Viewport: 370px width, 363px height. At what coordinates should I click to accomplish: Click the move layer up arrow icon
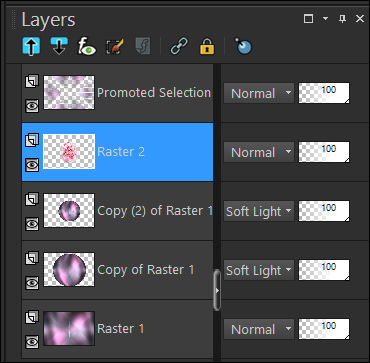[31, 46]
